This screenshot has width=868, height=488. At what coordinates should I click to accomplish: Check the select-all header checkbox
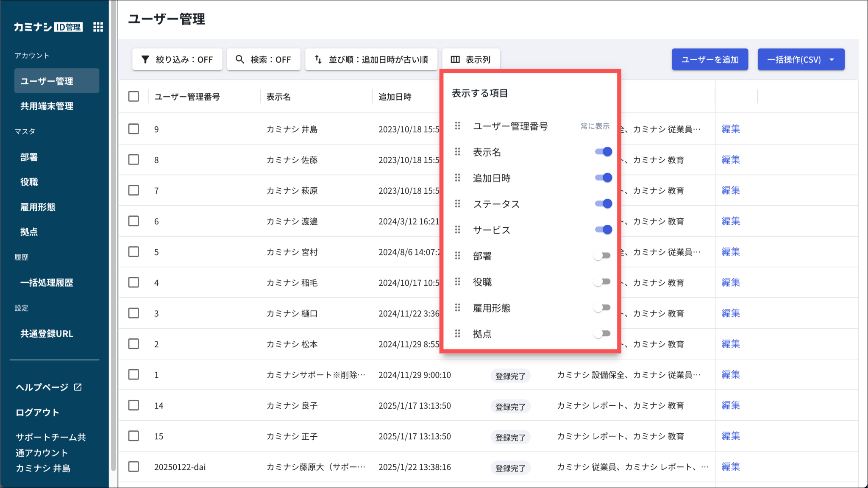pyautogui.click(x=134, y=97)
